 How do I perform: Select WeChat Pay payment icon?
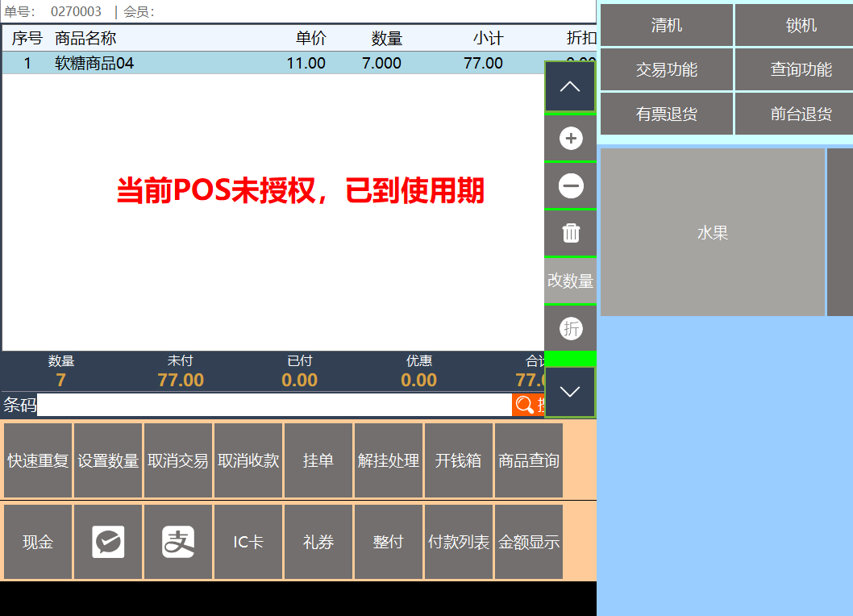108,542
